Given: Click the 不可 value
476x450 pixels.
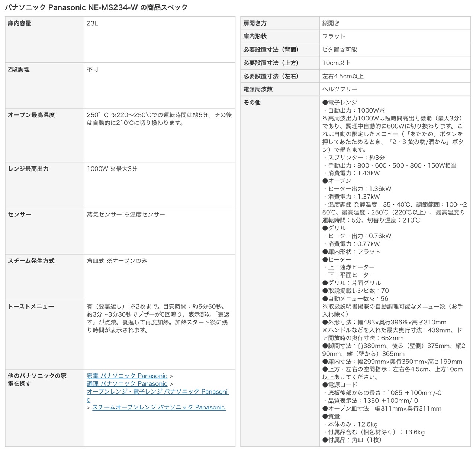Looking at the screenshot, I should click(93, 69).
